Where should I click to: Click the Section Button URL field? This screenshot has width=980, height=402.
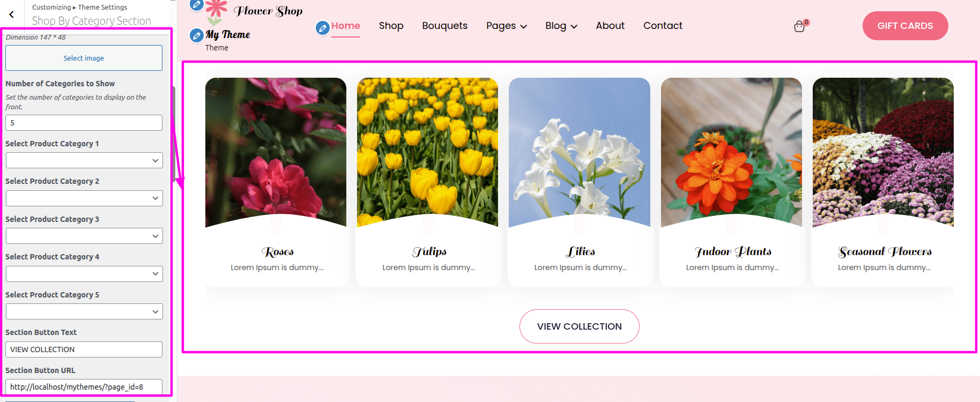(84, 387)
